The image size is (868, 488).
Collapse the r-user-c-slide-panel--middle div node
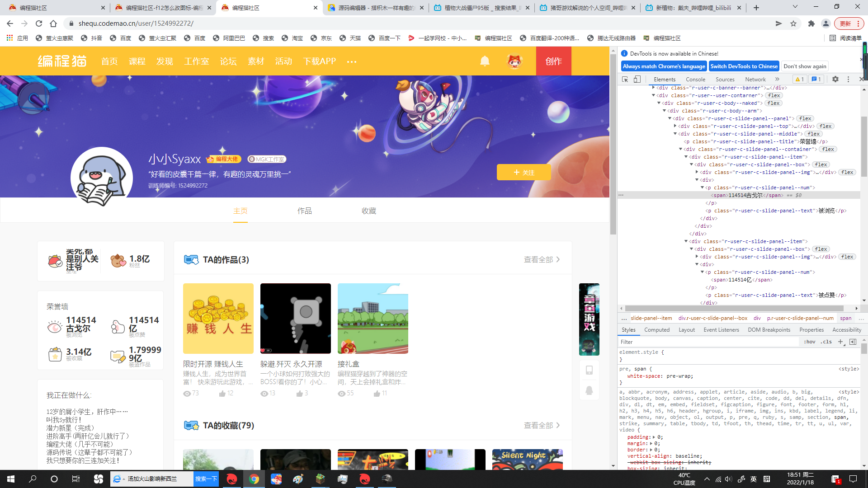[x=675, y=134]
